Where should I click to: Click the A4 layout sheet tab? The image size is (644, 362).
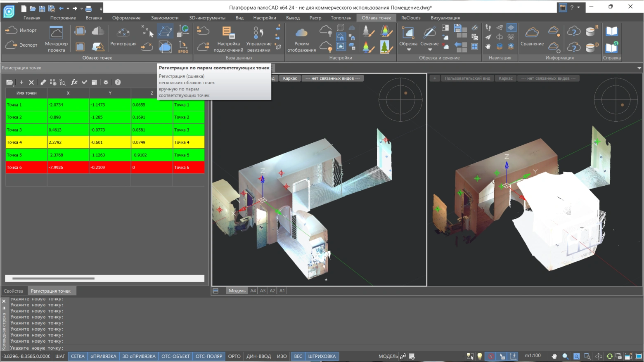(x=253, y=291)
